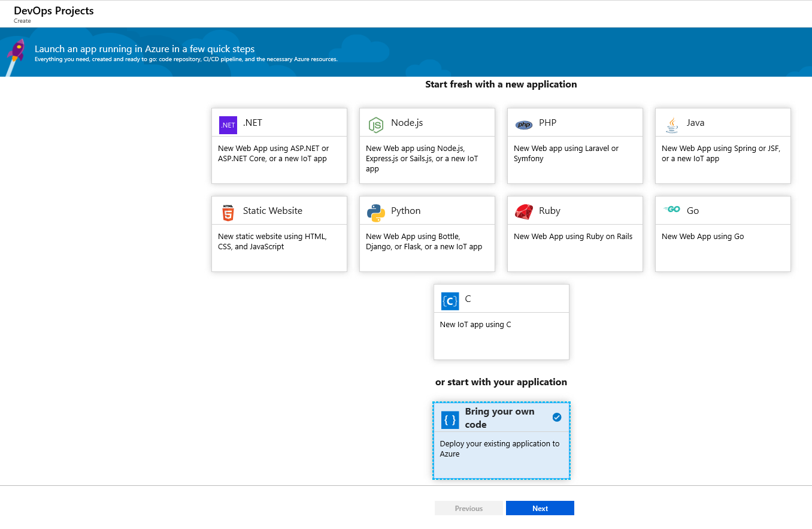
Task: Click the 'or start with your application' heading
Action: click(501, 382)
